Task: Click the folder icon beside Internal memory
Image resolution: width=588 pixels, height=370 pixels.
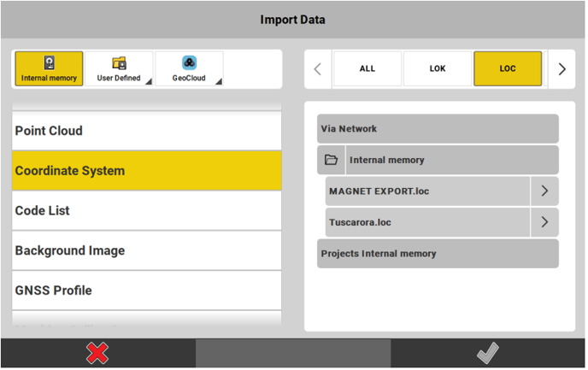Action: tap(332, 160)
